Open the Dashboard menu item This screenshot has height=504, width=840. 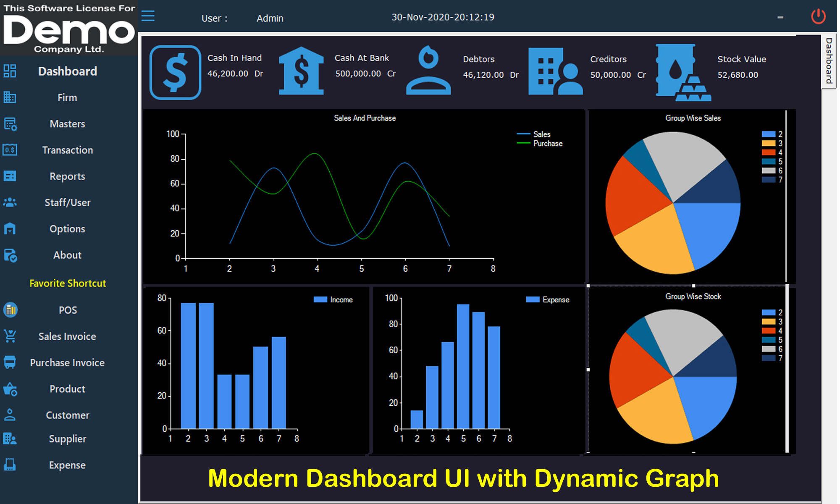67,71
